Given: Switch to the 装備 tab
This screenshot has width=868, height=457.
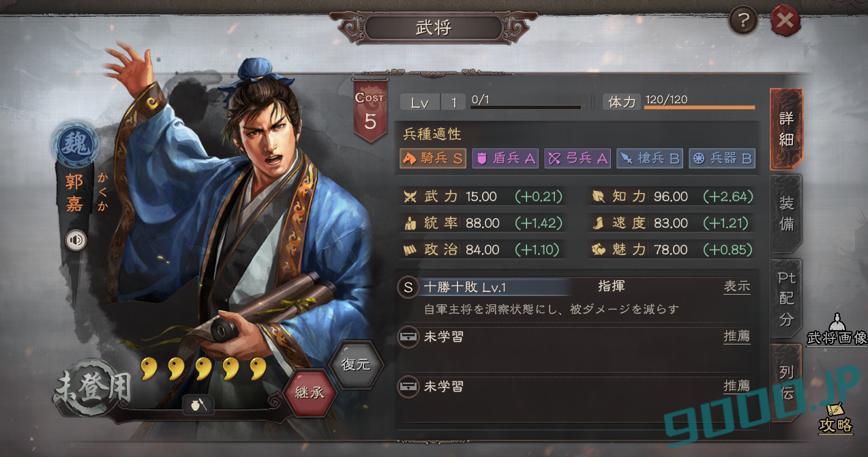Looking at the screenshot, I should 786,213.
